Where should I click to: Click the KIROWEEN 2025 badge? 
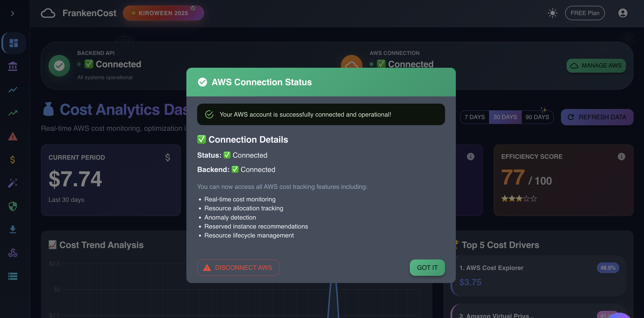[x=163, y=13]
